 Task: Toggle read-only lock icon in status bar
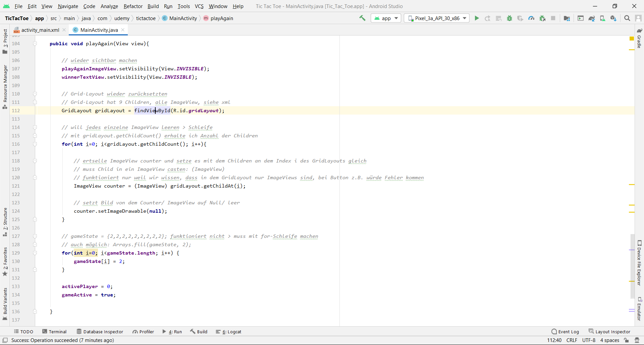pos(626,340)
